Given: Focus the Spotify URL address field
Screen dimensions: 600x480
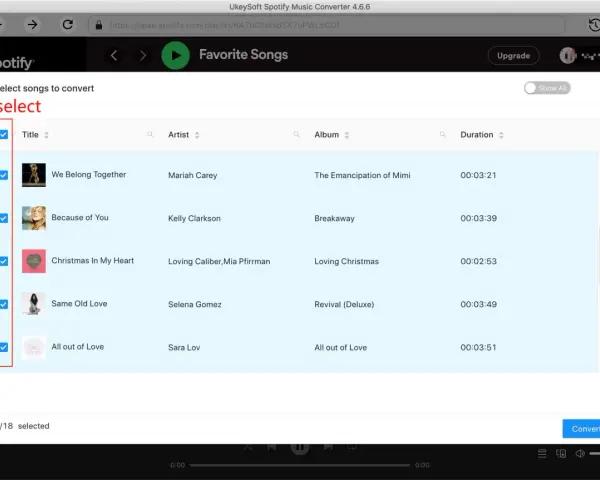Looking at the screenshot, I should point(326,25).
